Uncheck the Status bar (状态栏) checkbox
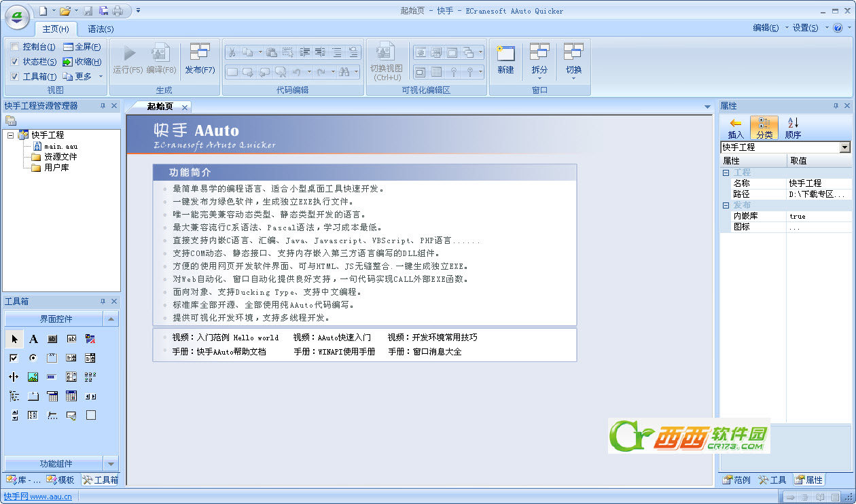Image resolution: width=856 pixels, height=504 pixels. [15, 62]
